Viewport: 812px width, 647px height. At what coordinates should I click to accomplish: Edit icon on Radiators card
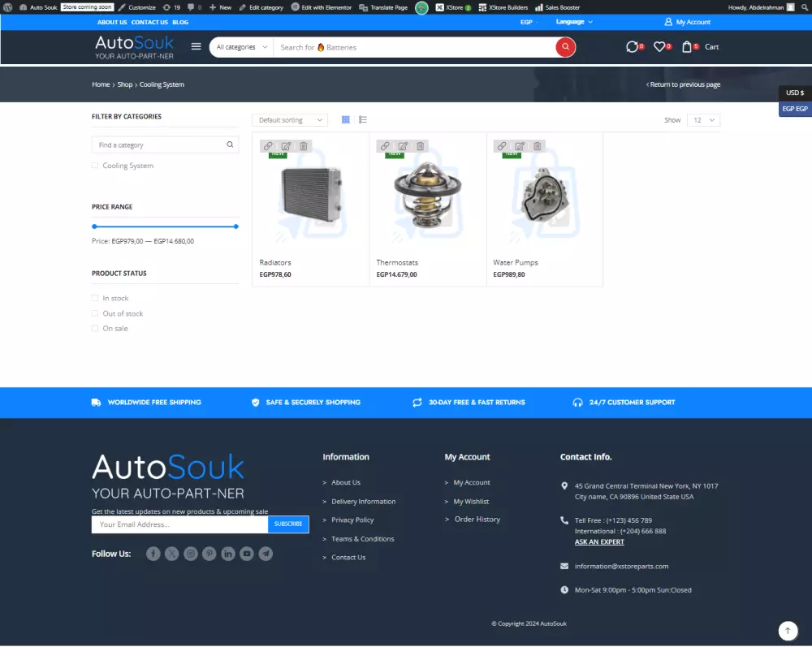pos(286,146)
